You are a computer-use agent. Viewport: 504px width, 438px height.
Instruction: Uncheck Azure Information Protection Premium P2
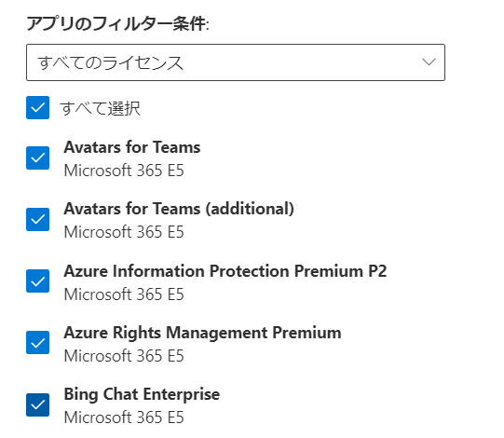click(37, 281)
